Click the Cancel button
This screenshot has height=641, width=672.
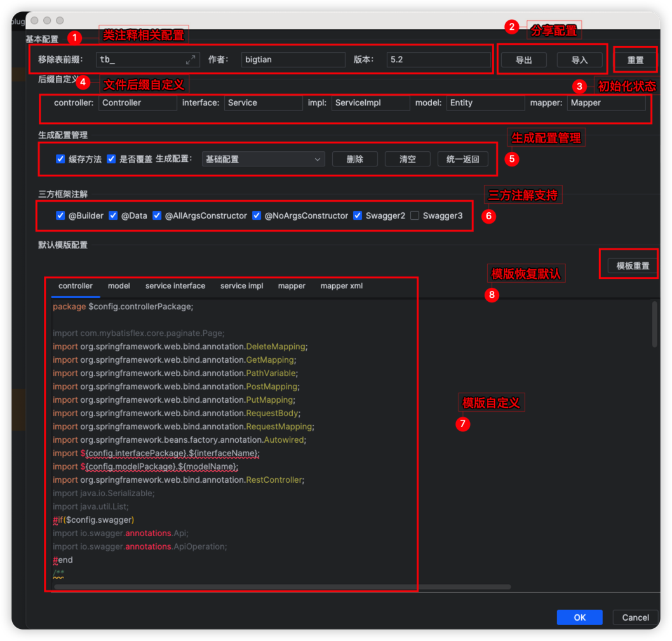click(635, 617)
